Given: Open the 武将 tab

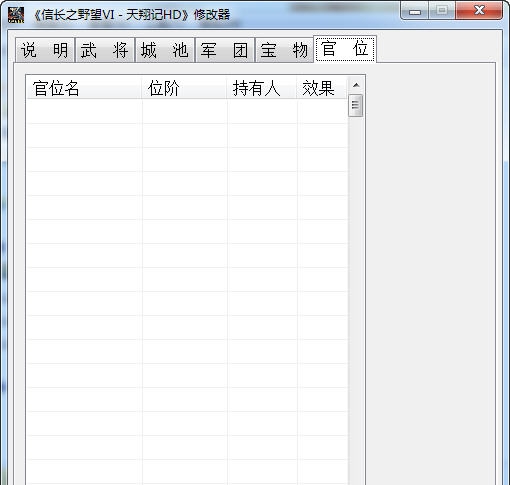Looking at the screenshot, I should [105, 50].
